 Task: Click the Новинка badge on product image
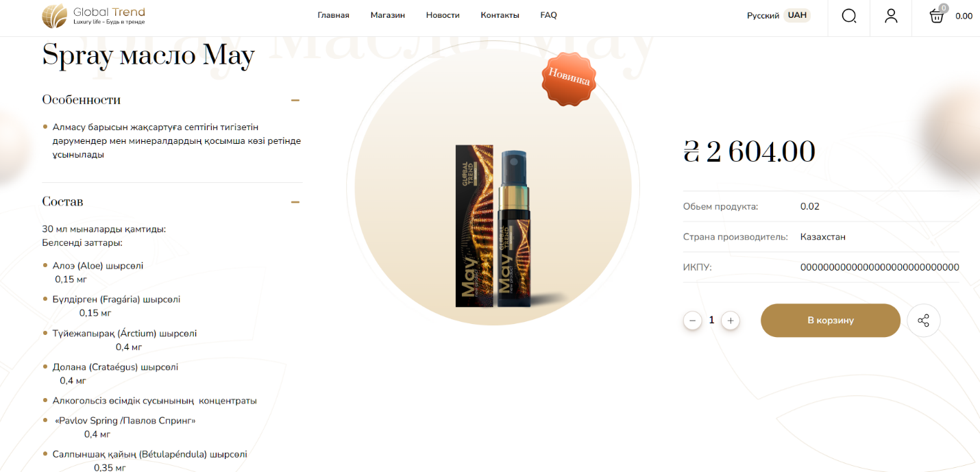pos(569,79)
